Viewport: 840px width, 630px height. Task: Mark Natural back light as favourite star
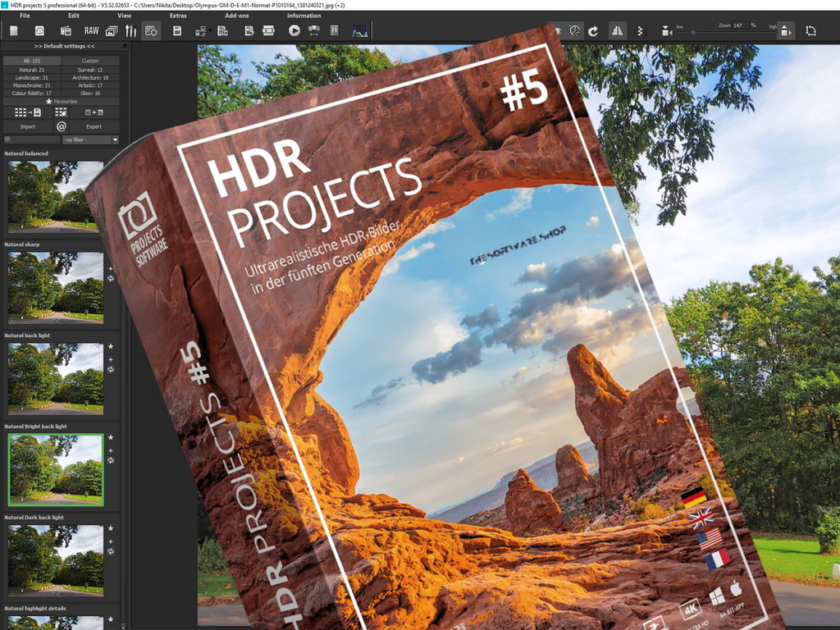111,347
